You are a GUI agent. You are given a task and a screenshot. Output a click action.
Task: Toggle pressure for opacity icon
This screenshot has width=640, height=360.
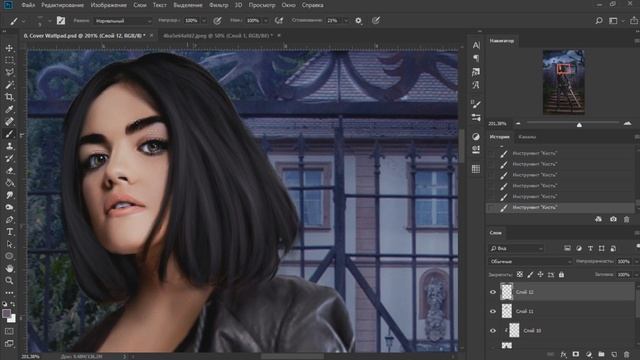click(217, 20)
